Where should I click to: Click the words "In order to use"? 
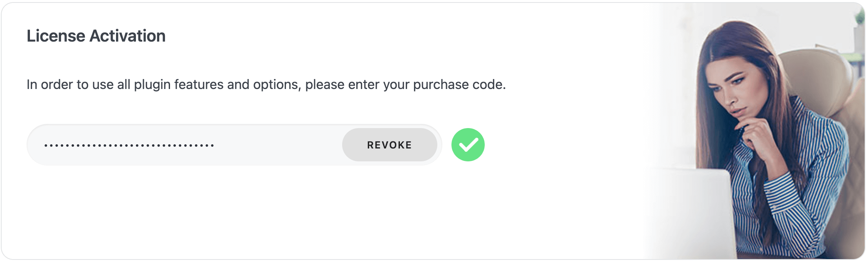70,84
